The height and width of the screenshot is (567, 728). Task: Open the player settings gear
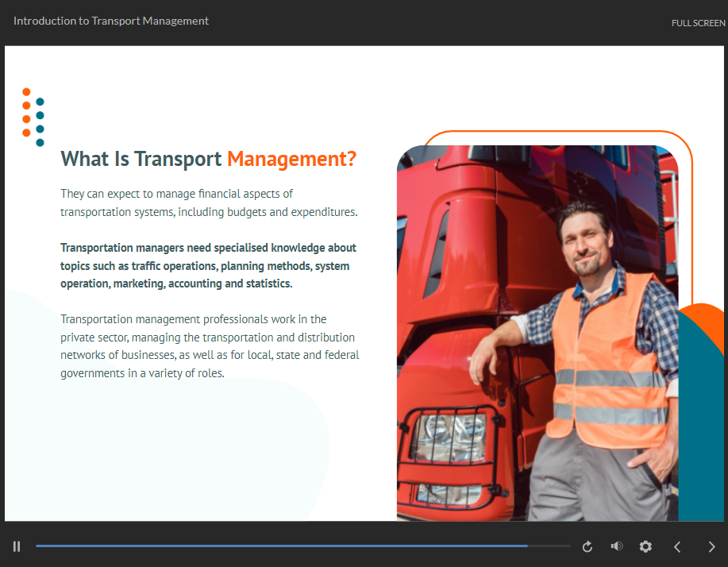645,546
